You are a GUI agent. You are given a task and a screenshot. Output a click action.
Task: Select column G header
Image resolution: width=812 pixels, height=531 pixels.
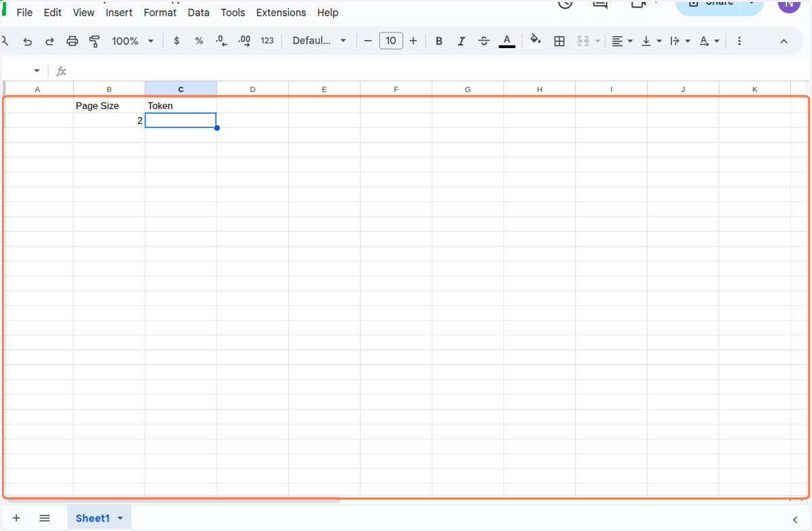[x=468, y=89]
